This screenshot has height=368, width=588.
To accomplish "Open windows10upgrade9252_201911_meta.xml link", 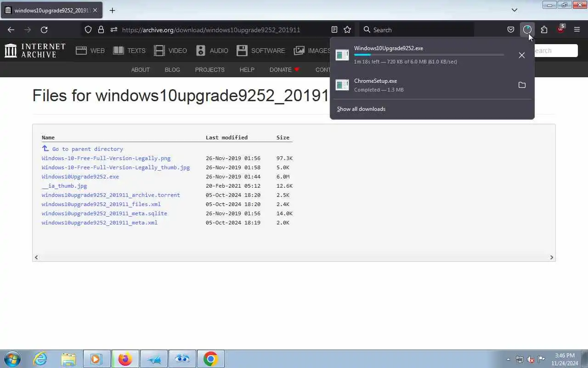I will pos(100,223).
